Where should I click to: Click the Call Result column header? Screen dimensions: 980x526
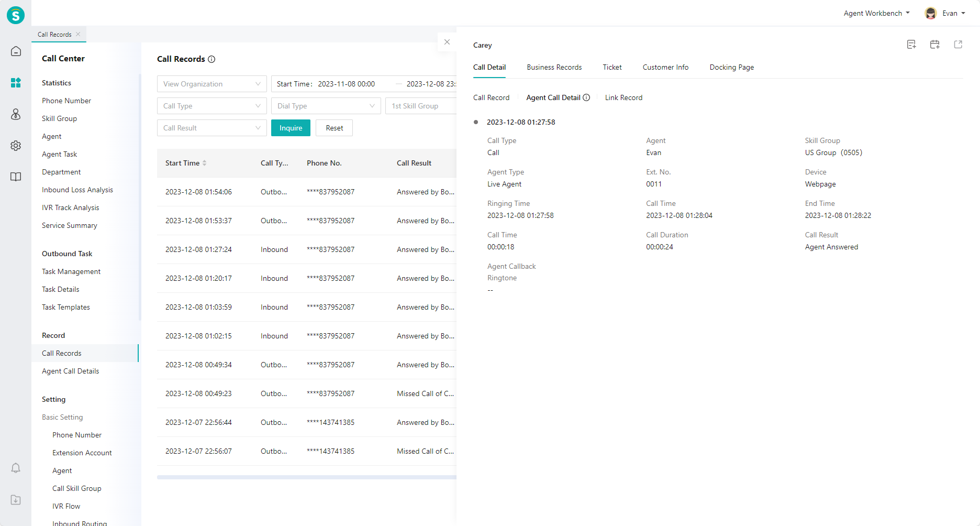coord(414,163)
